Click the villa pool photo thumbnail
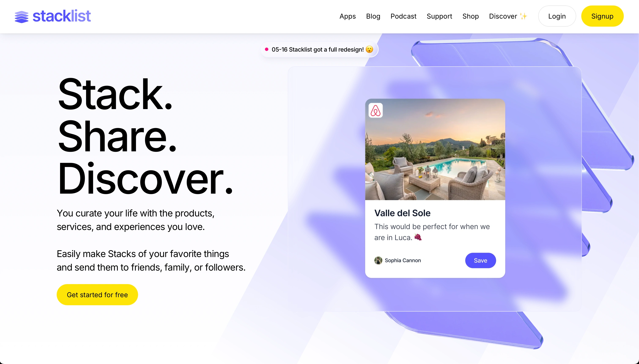The height and width of the screenshot is (364, 639). 435,149
